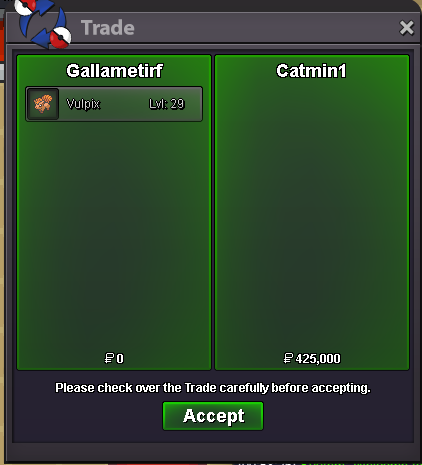
Task: Click the Trade title text
Action: 108,28
